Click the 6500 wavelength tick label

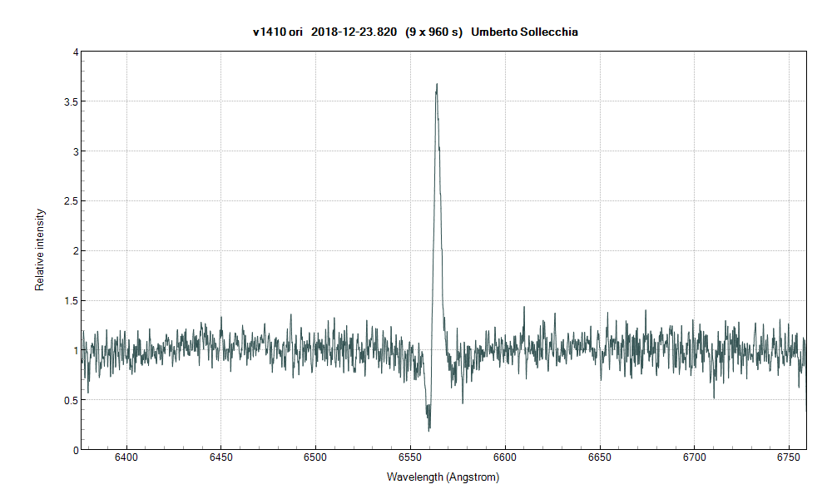(315, 457)
